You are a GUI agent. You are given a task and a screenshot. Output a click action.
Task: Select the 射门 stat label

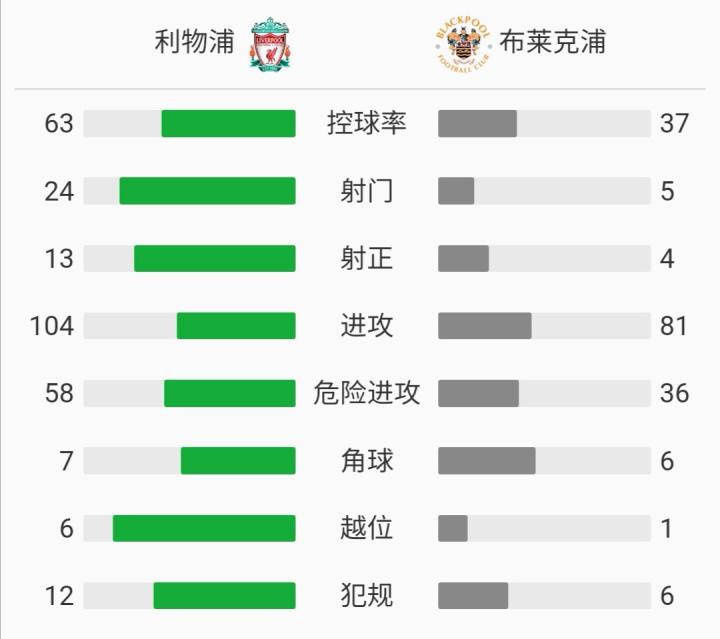pyautogui.click(x=367, y=191)
